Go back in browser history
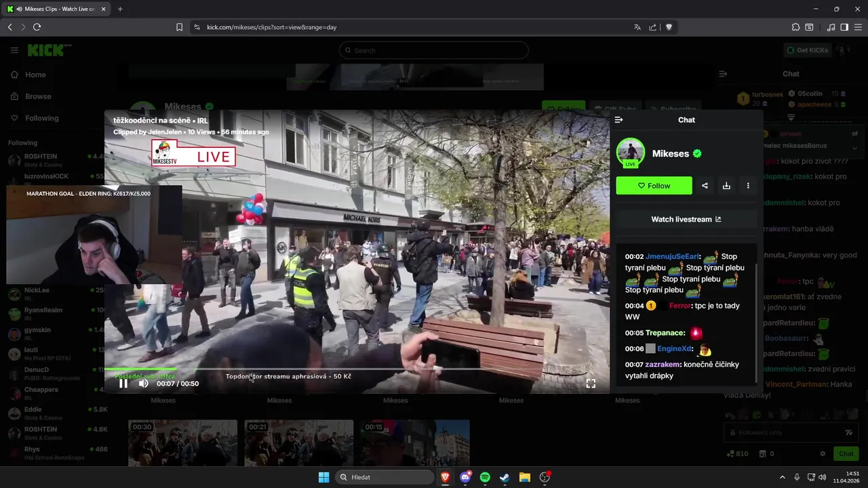 pos(9,27)
